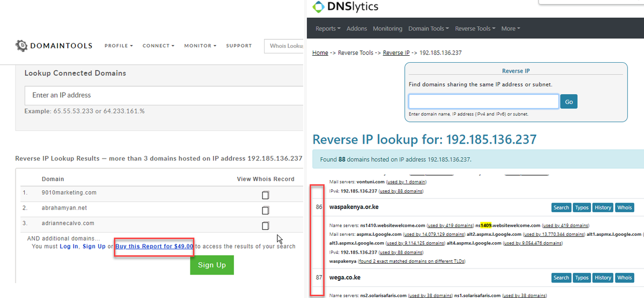
Task: Click the DNSlytics logo icon
Action: [319, 7]
